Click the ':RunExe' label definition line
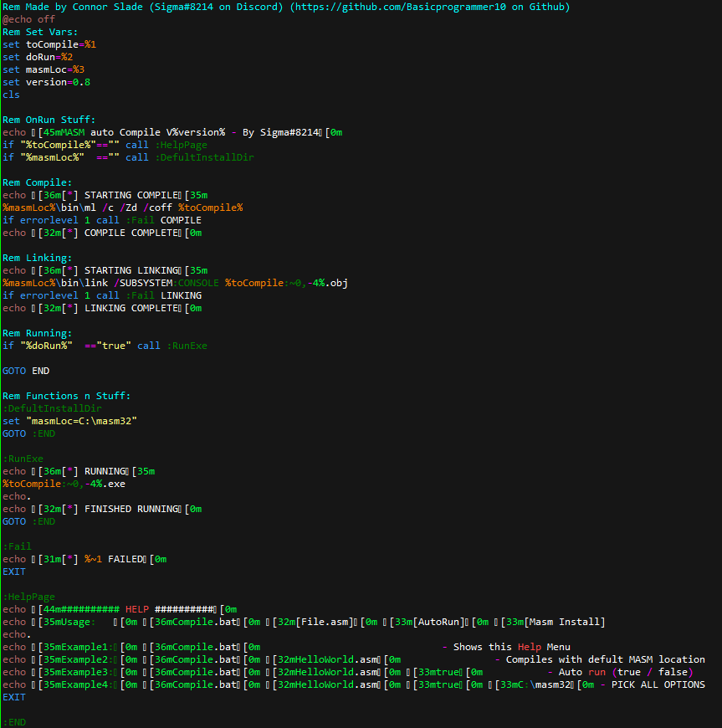This screenshot has height=728, width=722. point(23,459)
